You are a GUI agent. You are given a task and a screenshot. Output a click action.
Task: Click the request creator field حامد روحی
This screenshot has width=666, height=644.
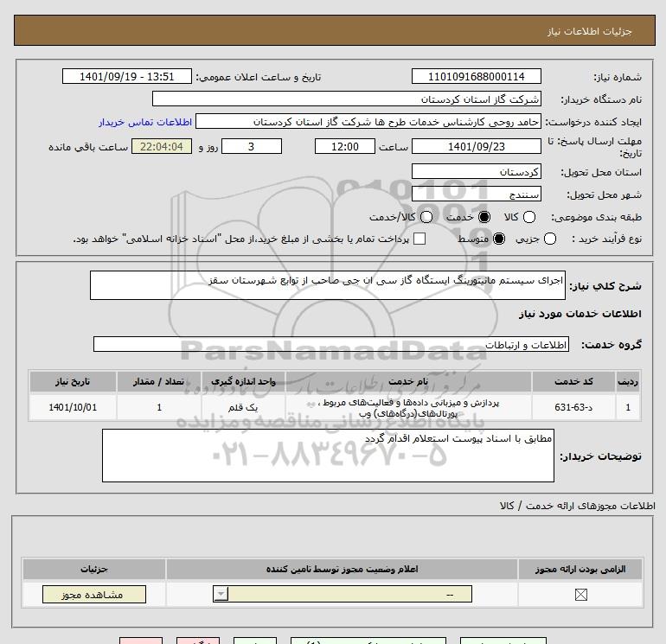pos(368,121)
